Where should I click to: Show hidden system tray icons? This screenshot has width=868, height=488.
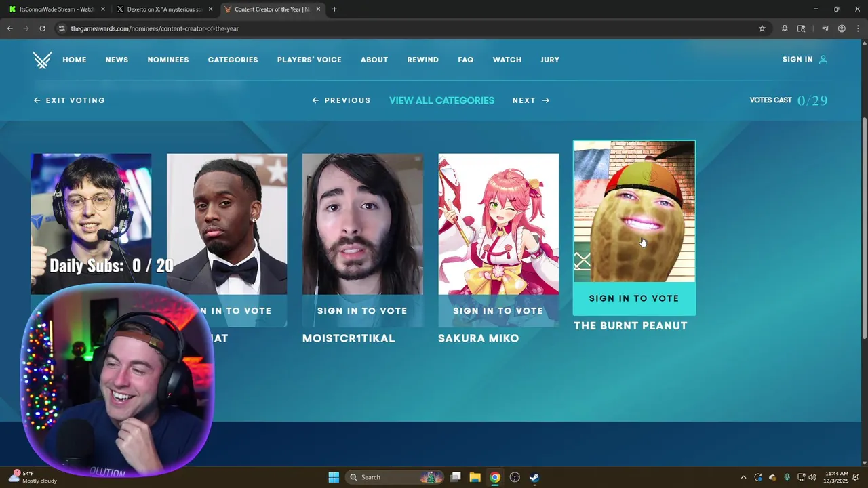pyautogui.click(x=743, y=477)
